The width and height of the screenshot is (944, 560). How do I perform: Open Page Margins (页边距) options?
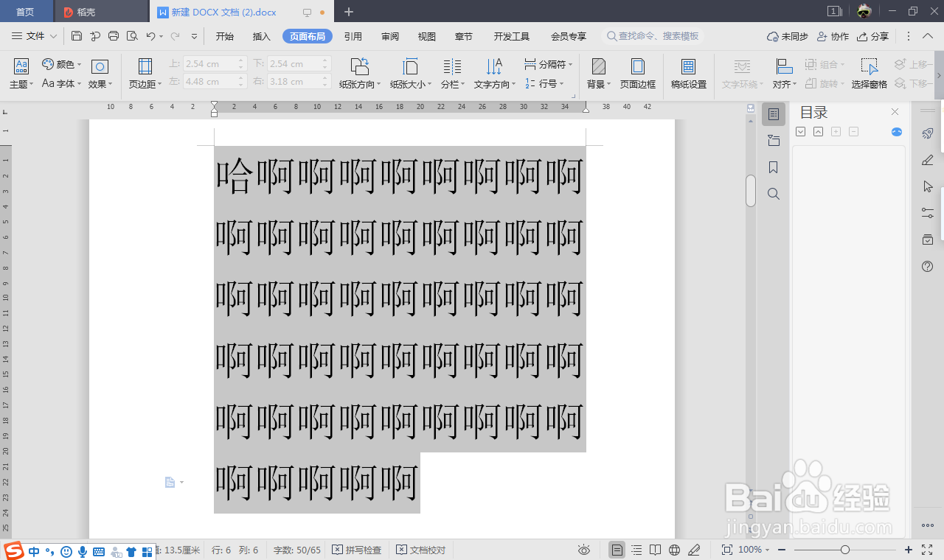pyautogui.click(x=145, y=74)
